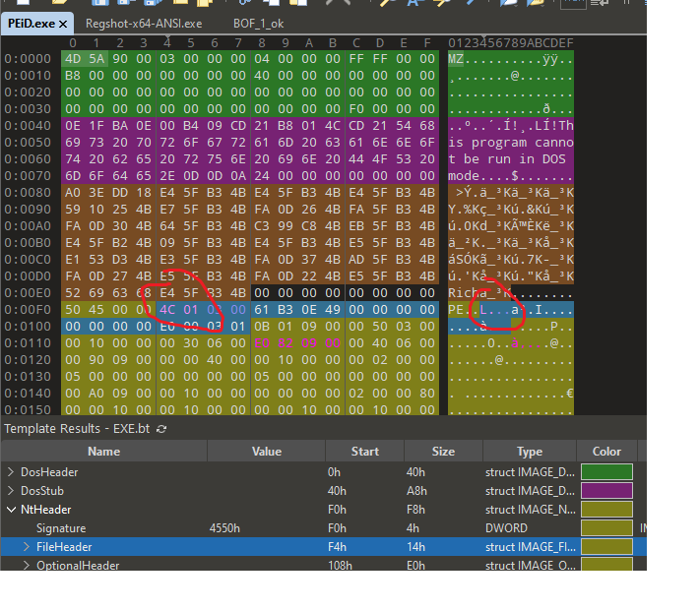Image resolution: width=700 pixels, height=611 pixels.
Task: Click the NtHeader size F8h
Action: (415, 510)
